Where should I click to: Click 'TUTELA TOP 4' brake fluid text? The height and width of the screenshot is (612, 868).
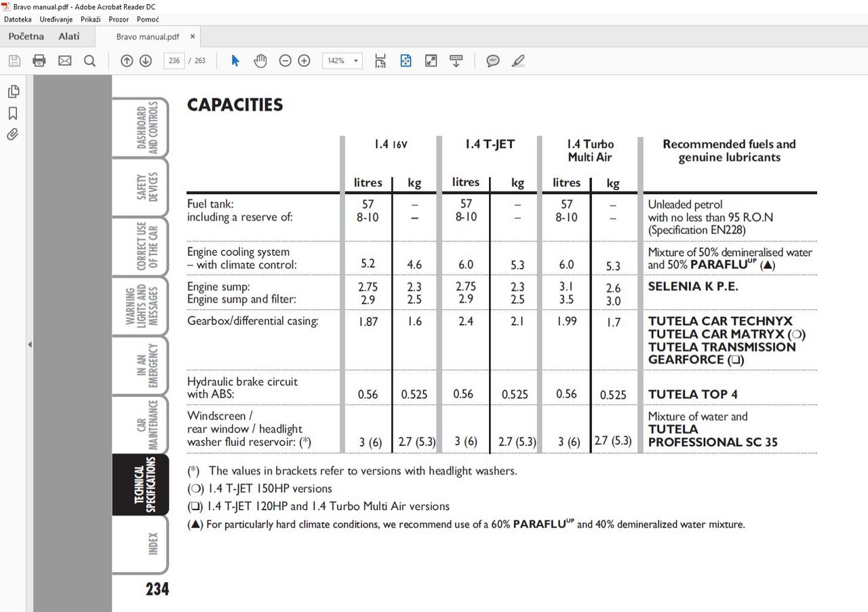[x=692, y=394]
